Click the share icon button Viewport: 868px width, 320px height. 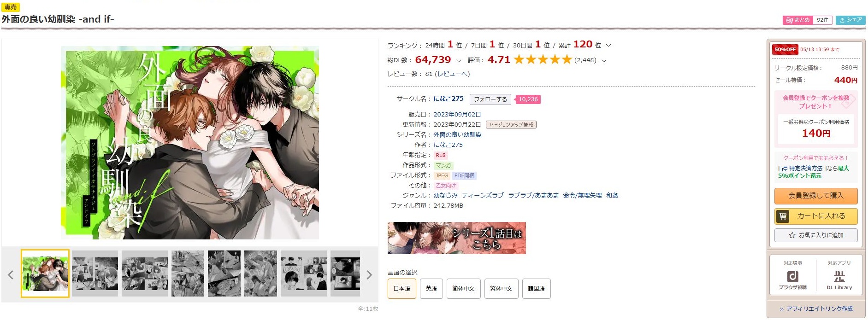point(850,20)
